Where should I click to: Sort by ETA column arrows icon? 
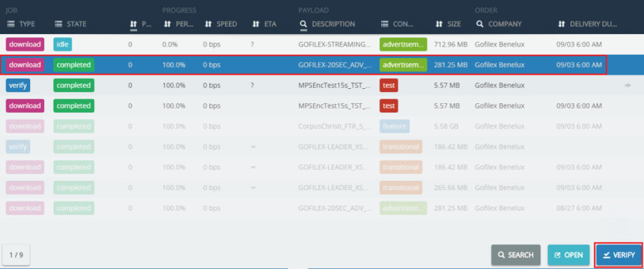coord(256,25)
